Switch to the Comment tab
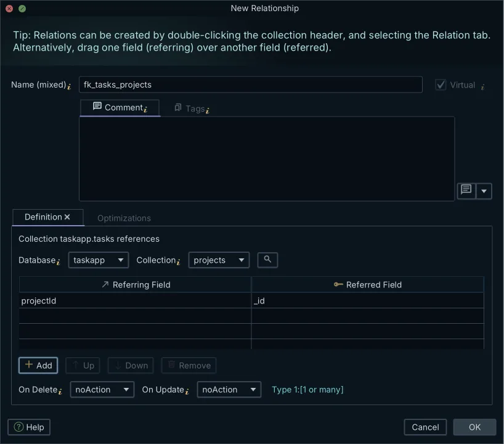504x444 pixels. (120, 108)
